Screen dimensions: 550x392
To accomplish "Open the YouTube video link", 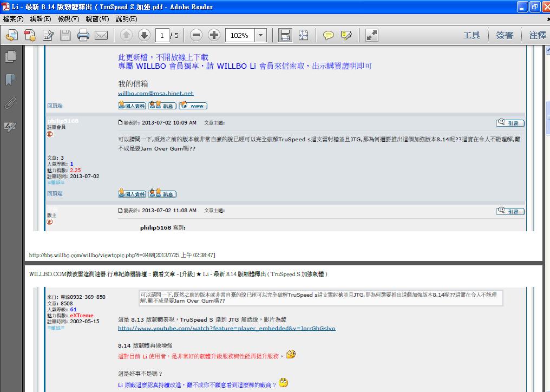I will pyautogui.click(x=226, y=328).
